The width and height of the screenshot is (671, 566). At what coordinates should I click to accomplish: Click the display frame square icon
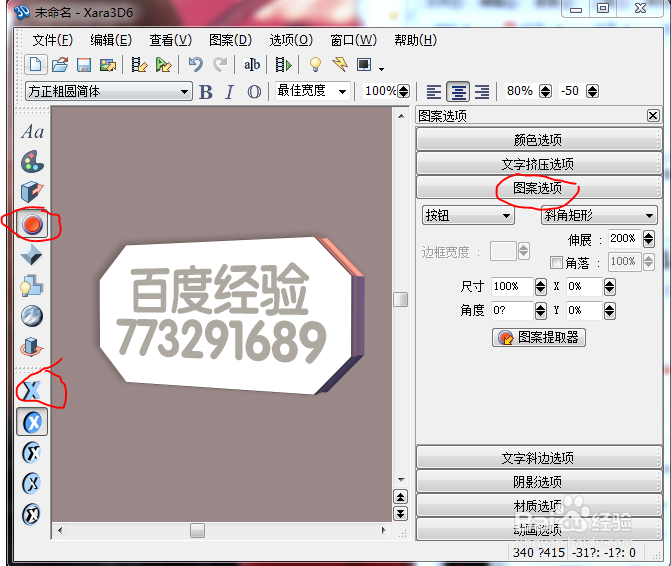point(364,65)
